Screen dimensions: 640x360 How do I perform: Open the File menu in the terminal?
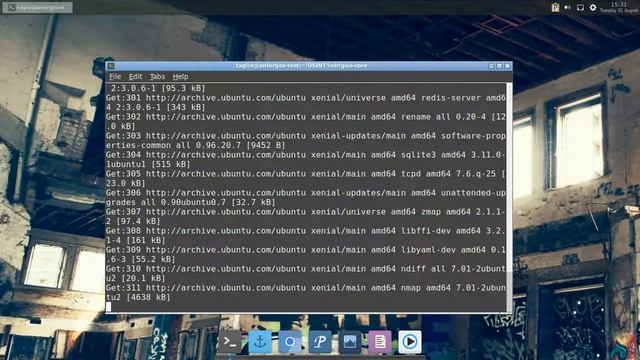click(115, 76)
